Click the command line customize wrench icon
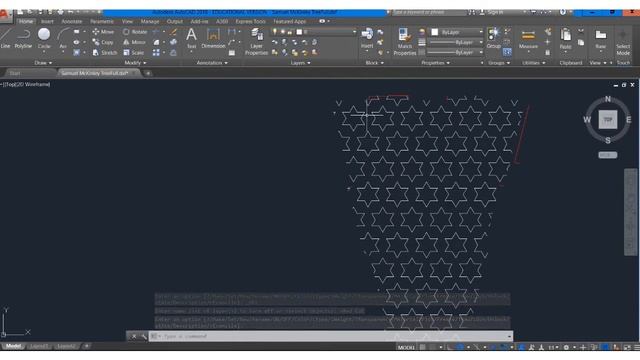This screenshot has height=360, width=640. pos(144,336)
